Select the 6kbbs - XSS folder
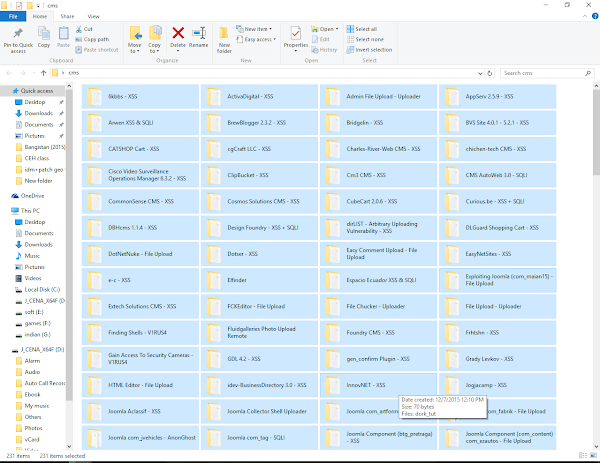Image resolution: width=600 pixels, height=463 pixels. click(140, 96)
